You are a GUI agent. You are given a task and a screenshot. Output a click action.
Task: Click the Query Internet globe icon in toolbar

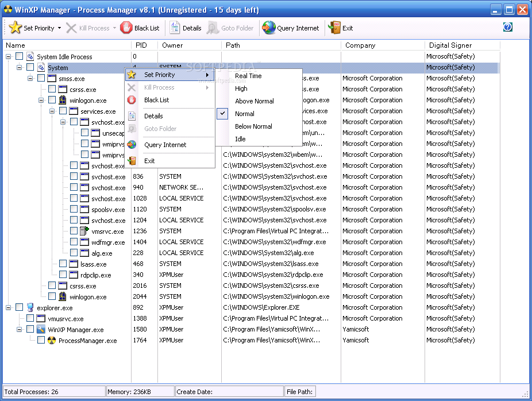269,28
